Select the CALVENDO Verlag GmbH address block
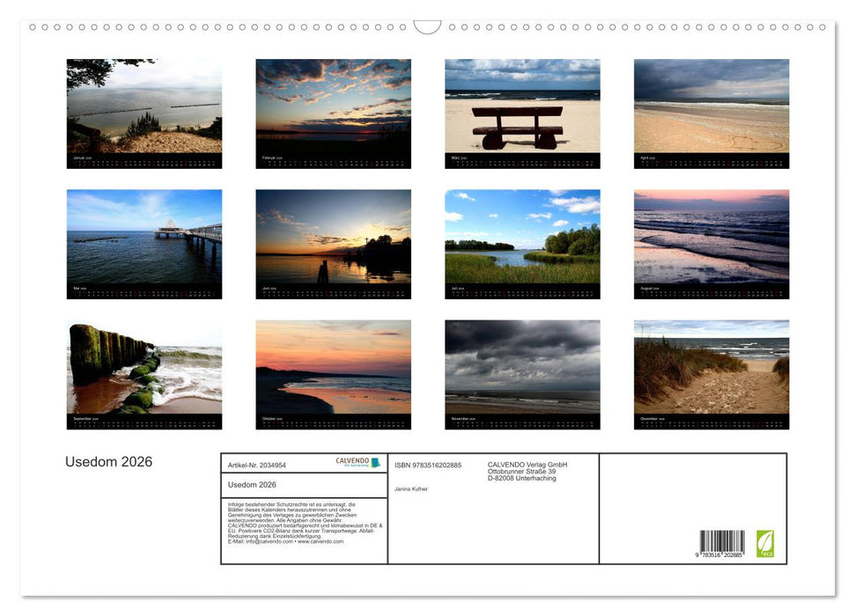855x616 pixels. 526,470
